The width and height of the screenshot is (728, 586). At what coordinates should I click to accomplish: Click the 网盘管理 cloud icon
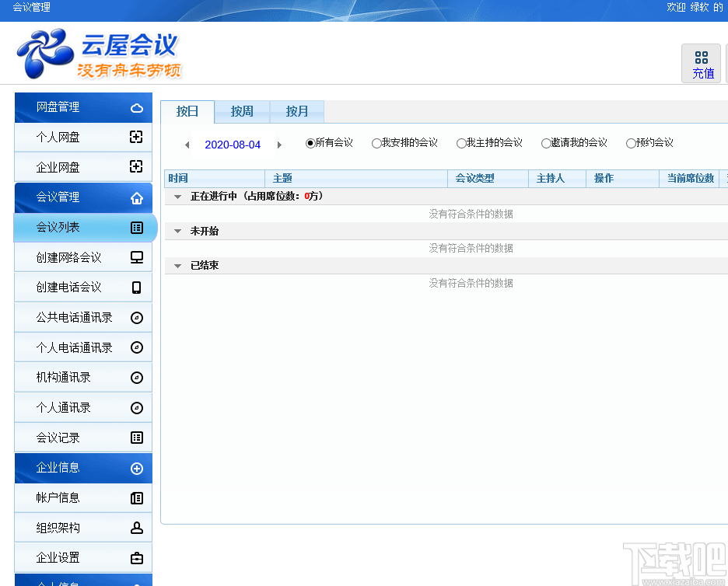pyautogui.click(x=138, y=107)
